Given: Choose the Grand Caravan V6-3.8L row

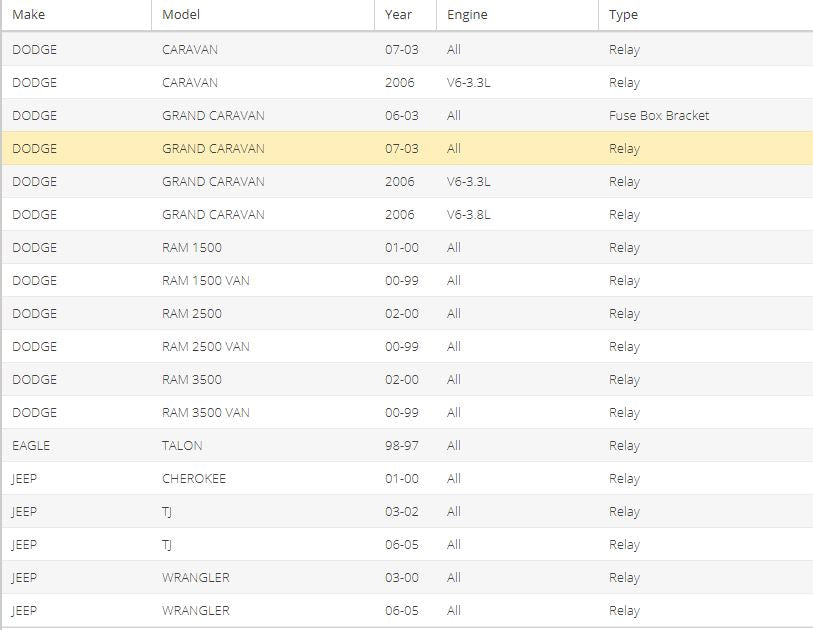Looking at the screenshot, I should (x=408, y=214).
